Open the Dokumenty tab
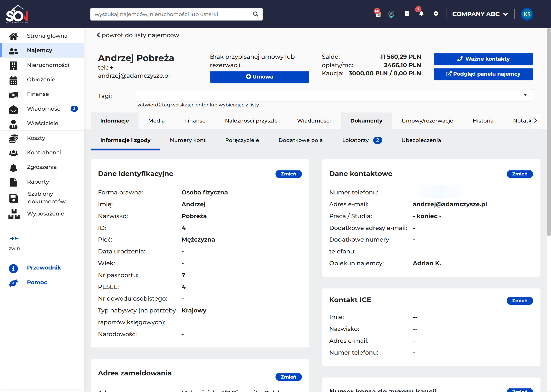The width and height of the screenshot is (551, 392). click(366, 121)
